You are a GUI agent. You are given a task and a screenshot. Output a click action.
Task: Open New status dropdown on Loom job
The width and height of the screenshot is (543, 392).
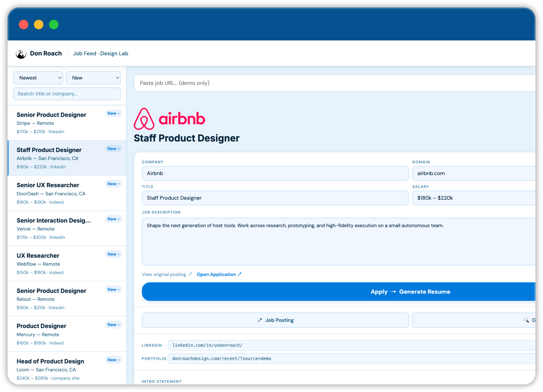(113, 360)
